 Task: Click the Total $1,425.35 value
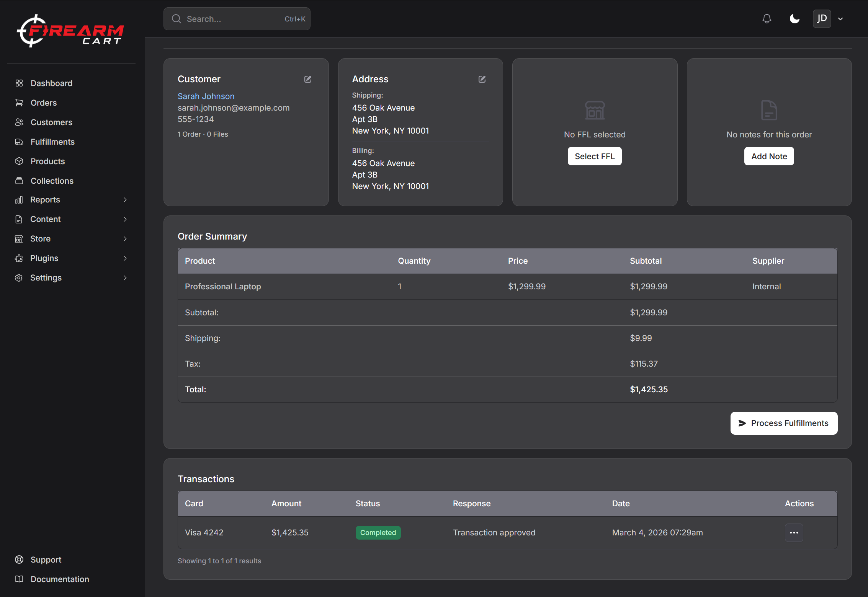point(649,390)
